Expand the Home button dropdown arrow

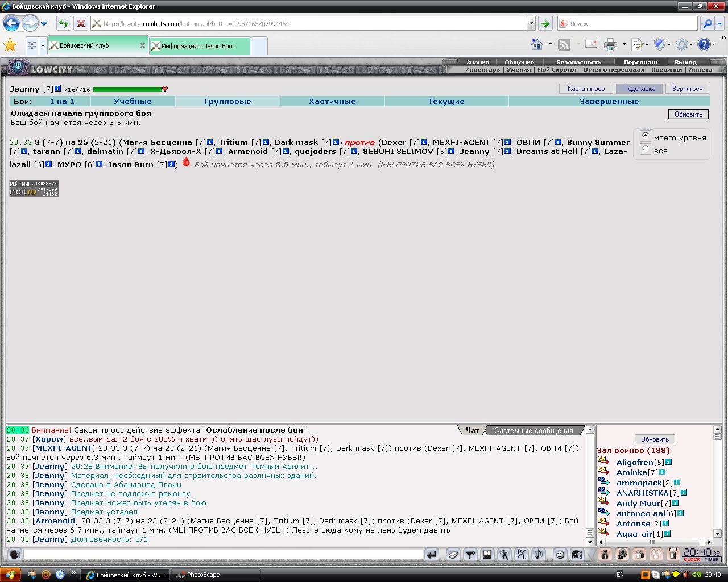[x=551, y=44]
